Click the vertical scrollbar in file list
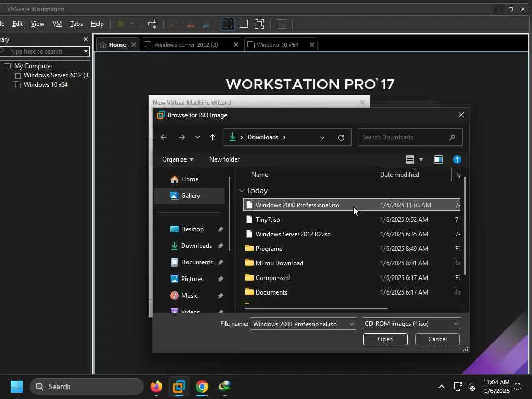532x399 pixels. 465,225
